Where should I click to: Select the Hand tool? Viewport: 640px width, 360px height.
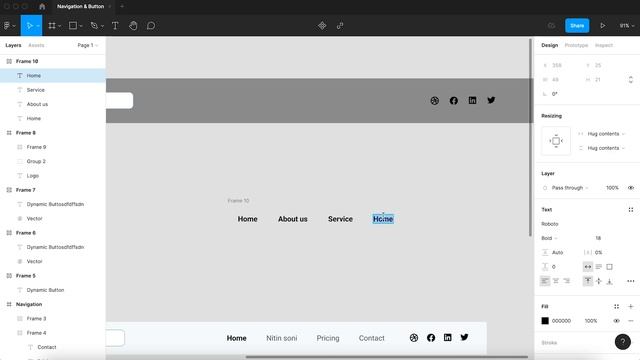coord(133,26)
